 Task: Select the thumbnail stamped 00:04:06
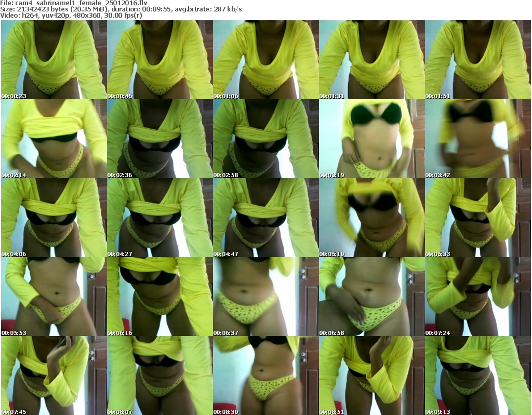coord(54,218)
